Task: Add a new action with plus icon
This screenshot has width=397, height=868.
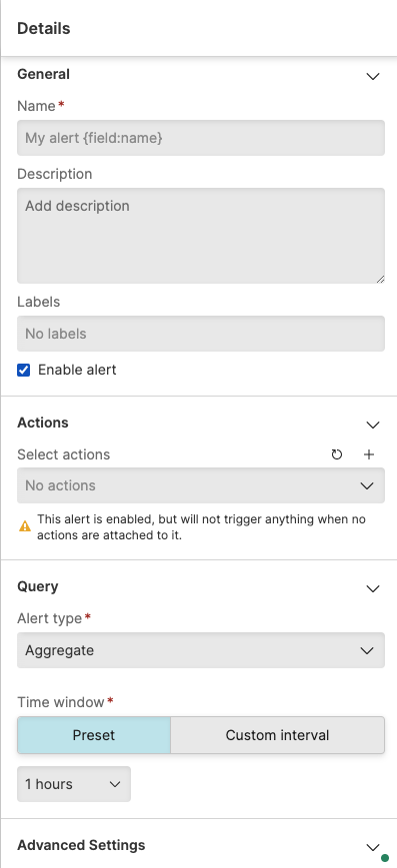Action: (x=369, y=455)
